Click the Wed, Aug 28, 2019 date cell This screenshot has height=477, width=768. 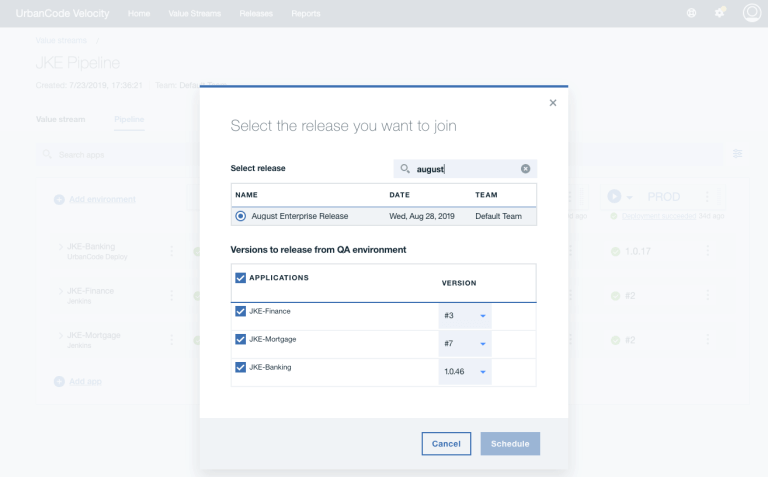[x=422, y=216]
